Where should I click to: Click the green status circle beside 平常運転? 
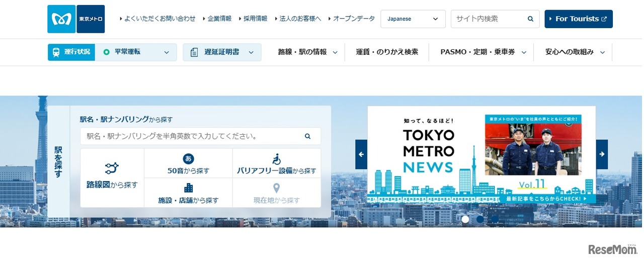point(106,52)
